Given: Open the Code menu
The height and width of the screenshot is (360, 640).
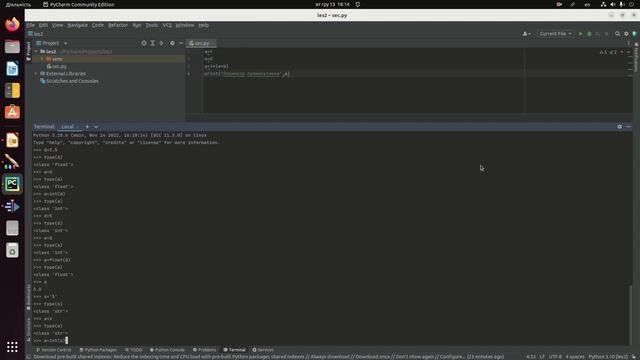Looking at the screenshot, I should point(98,25).
